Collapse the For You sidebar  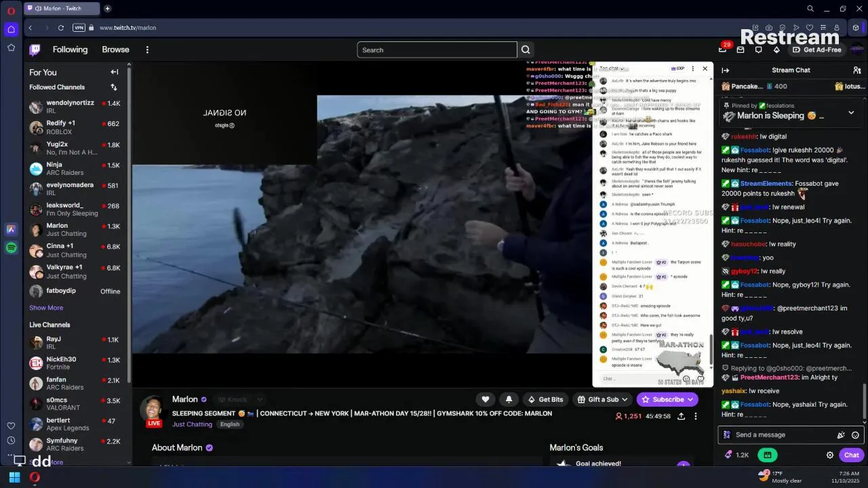tap(115, 72)
